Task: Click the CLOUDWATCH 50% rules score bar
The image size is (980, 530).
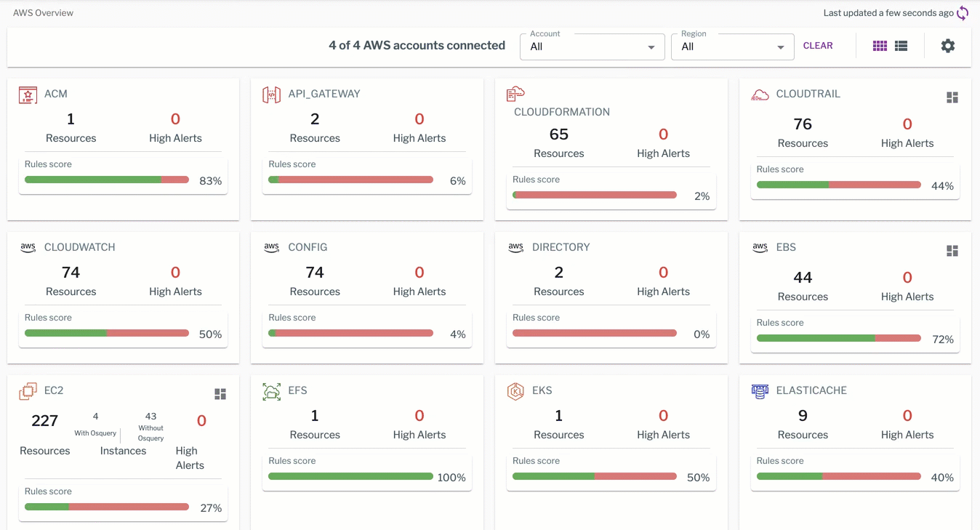Action: (107, 333)
